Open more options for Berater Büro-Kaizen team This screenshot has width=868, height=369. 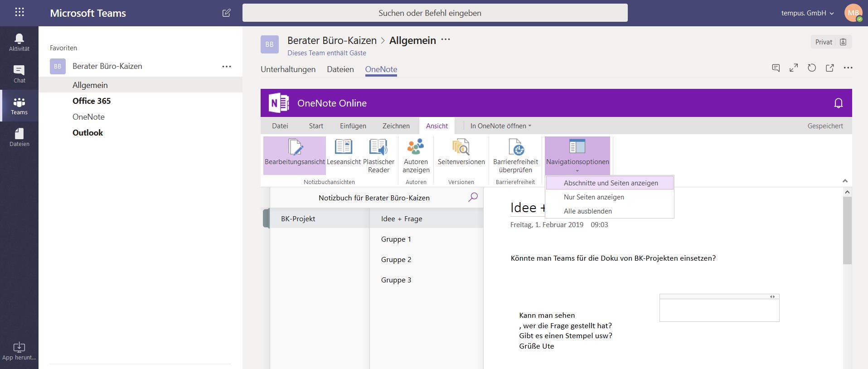[227, 66]
